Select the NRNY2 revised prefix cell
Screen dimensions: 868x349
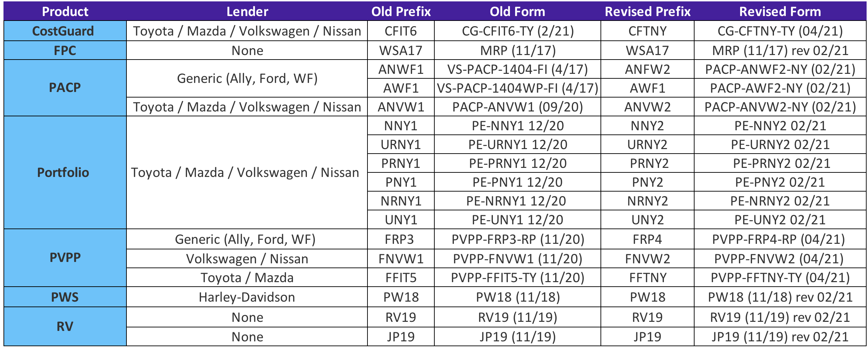(647, 201)
